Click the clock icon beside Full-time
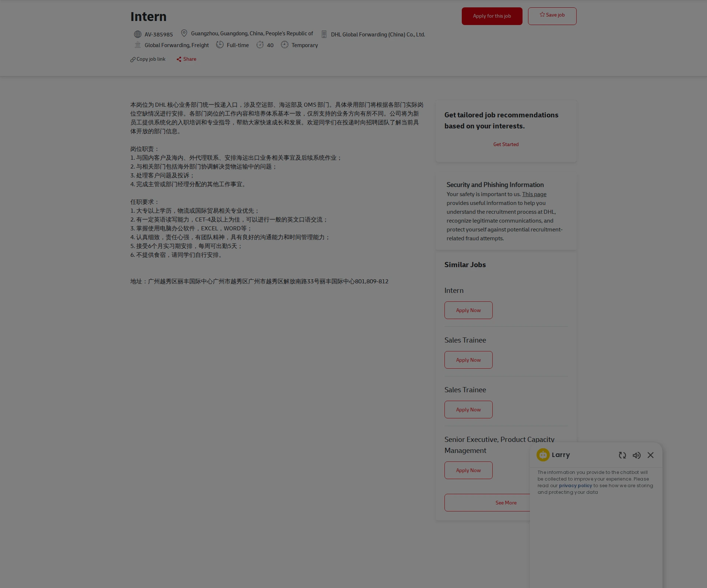 tap(220, 45)
